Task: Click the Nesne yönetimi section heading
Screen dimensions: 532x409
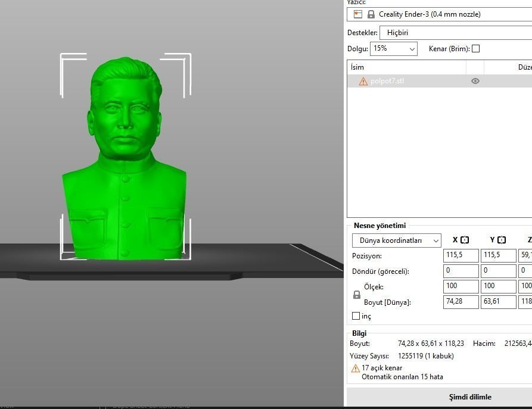Action: tap(379, 226)
